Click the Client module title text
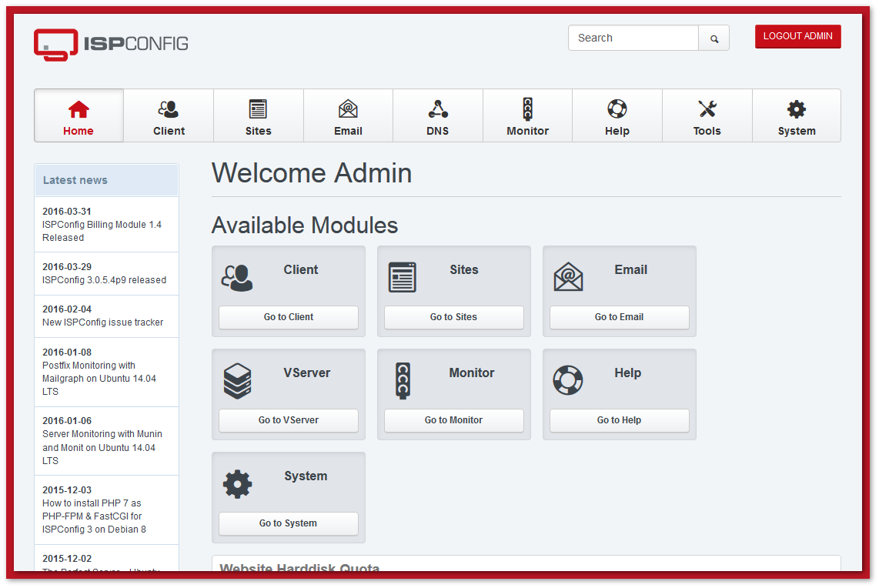 tap(301, 270)
